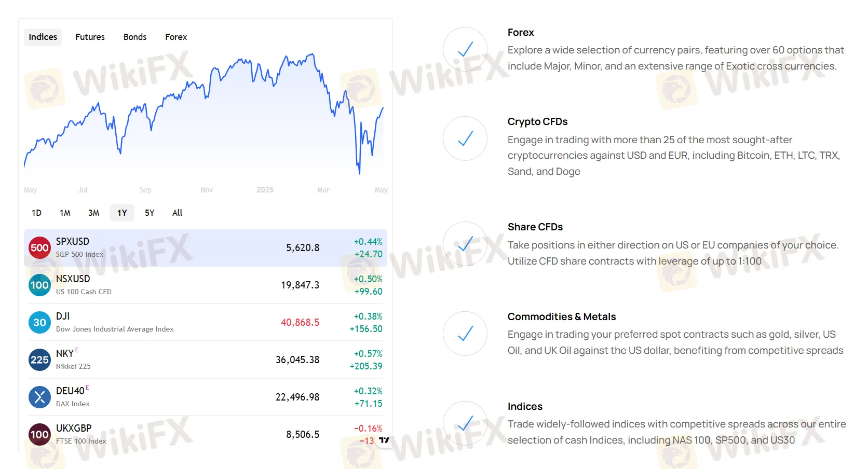The height and width of the screenshot is (469, 868).
Task: Click the Forex checkmark icon
Action: click(465, 49)
